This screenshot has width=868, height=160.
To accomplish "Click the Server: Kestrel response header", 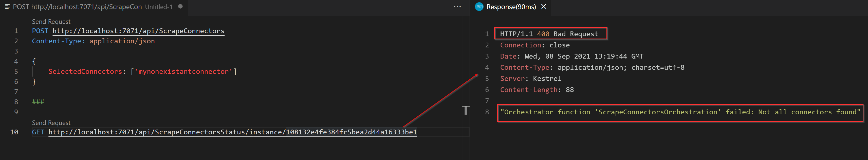I will pyautogui.click(x=530, y=79).
